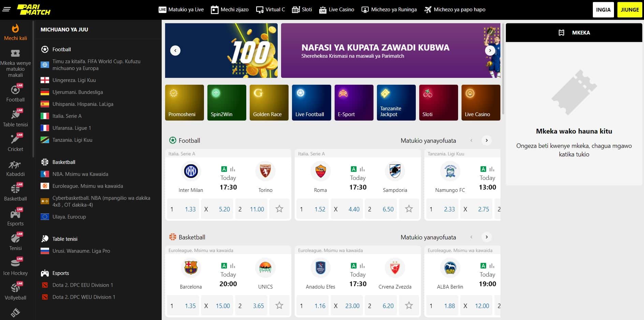Viewport: 644px width, 320px height.
Task: Select Basketball live in sidebar
Action: 15,192
